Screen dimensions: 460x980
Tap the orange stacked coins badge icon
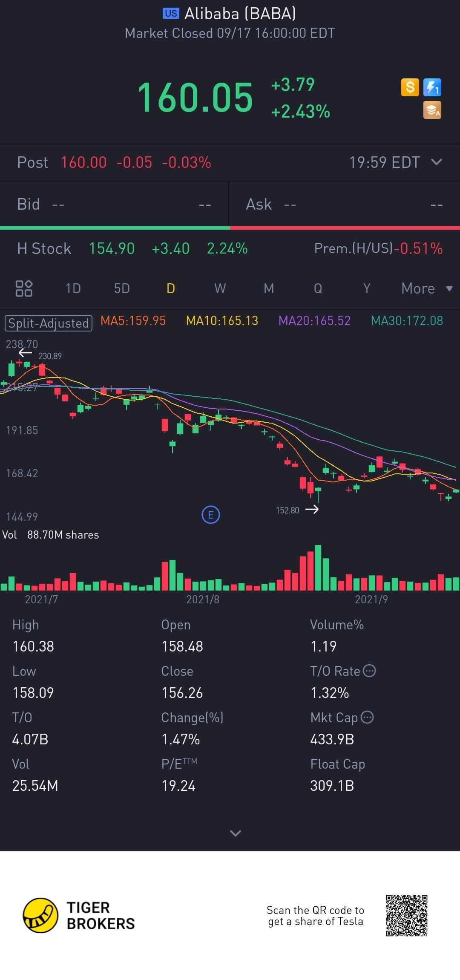pyautogui.click(x=432, y=110)
